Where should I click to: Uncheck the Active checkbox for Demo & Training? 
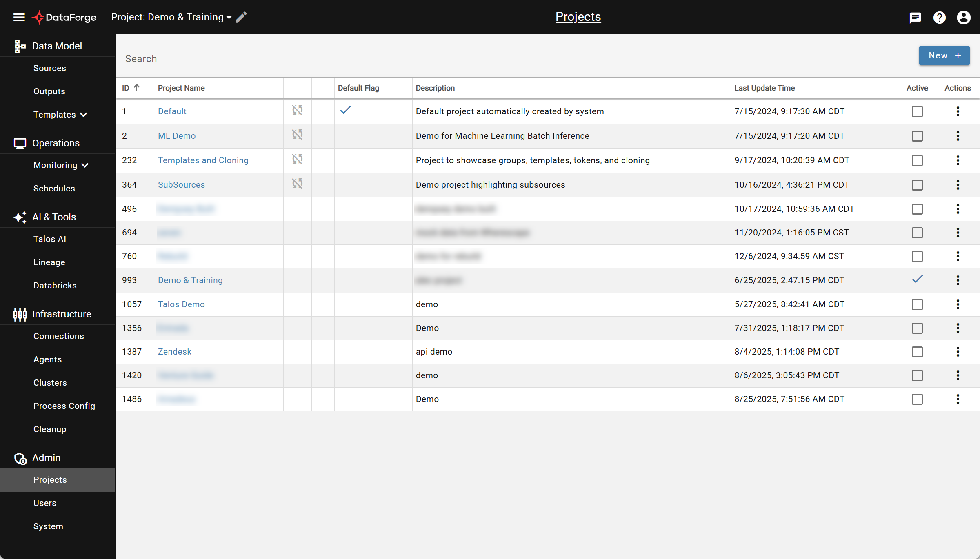(x=917, y=280)
